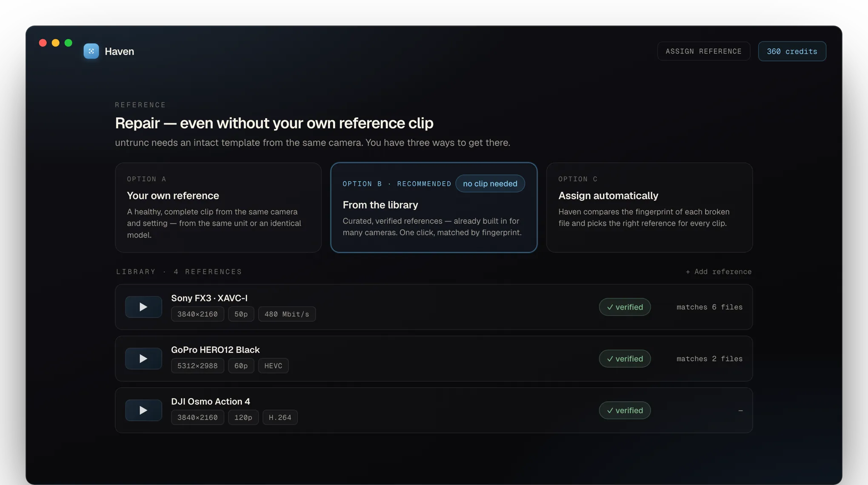Click the no clip needed badge
The width and height of the screenshot is (868, 485).
[490, 183]
